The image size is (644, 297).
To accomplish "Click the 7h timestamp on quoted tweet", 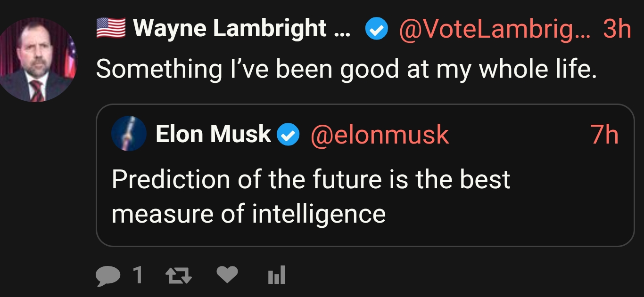I will [604, 135].
